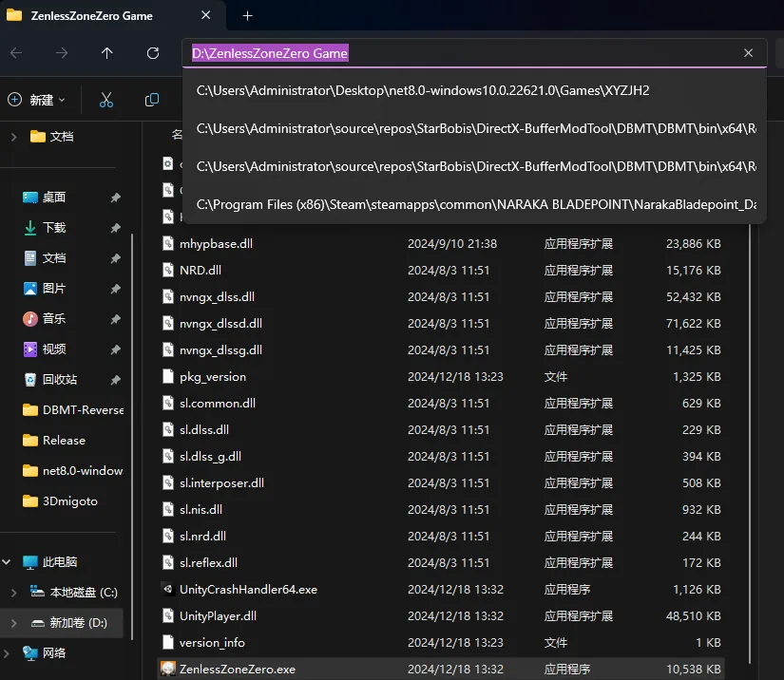The width and height of the screenshot is (784, 680).
Task: Unpin 下载 using its pin icon
Action: pyautogui.click(x=116, y=228)
